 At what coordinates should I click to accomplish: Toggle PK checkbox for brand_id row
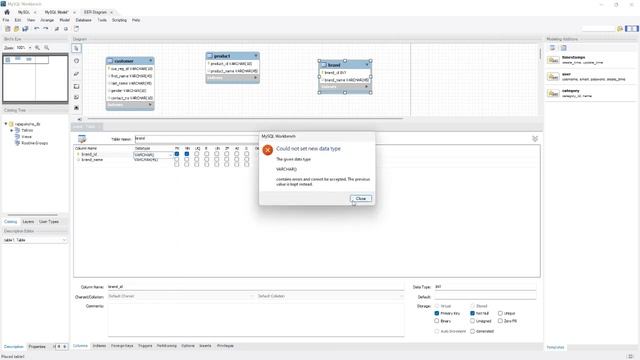tap(177, 154)
